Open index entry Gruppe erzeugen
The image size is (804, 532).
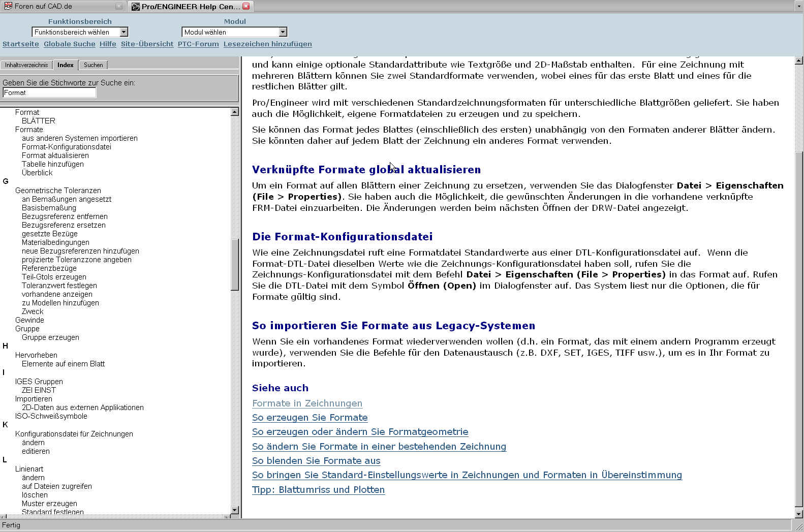click(50, 337)
